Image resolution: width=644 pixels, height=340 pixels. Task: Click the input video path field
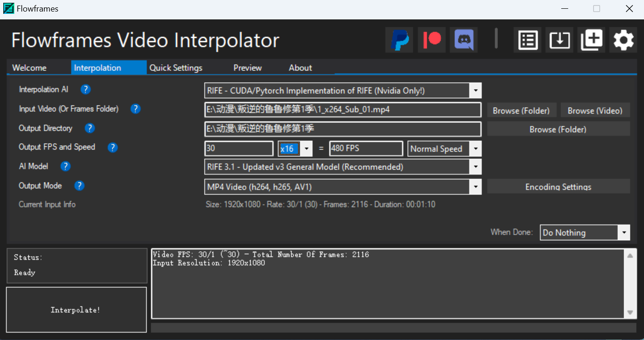[x=343, y=110]
